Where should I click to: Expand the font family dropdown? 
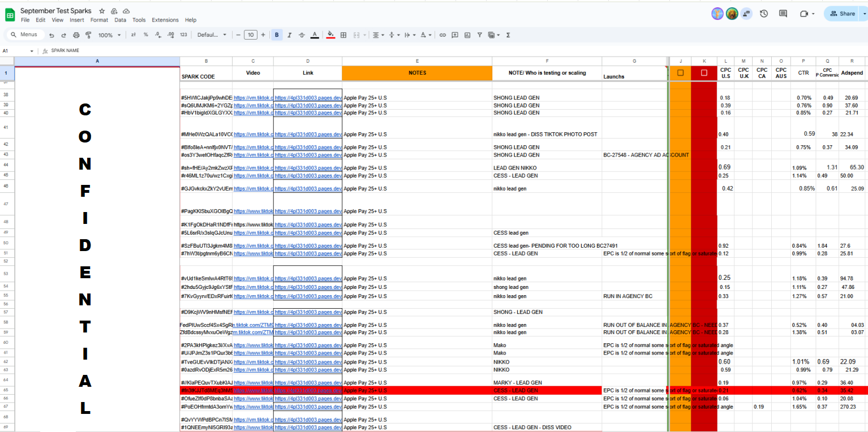pyautogui.click(x=212, y=35)
